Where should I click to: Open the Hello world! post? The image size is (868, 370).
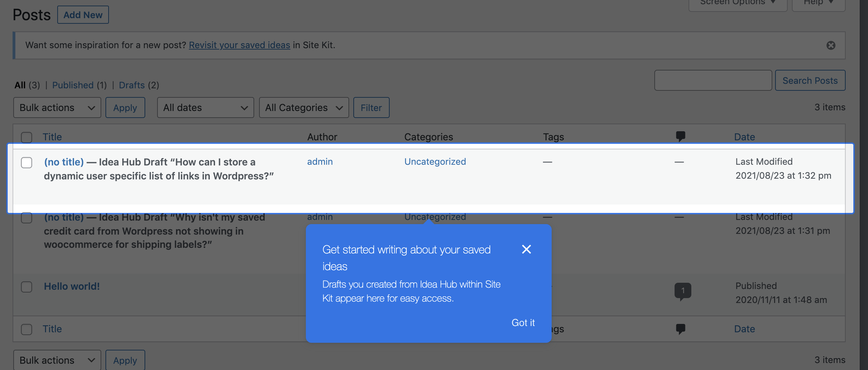pyautogui.click(x=72, y=286)
